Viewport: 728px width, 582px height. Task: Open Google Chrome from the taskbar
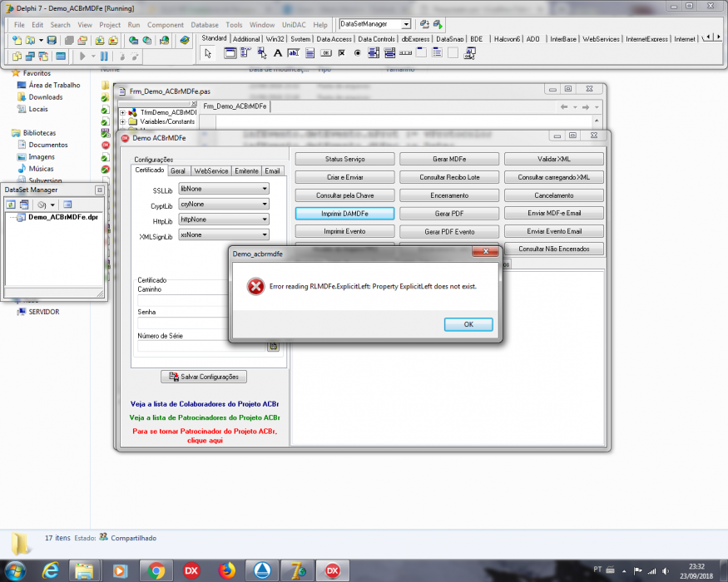(x=156, y=570)
